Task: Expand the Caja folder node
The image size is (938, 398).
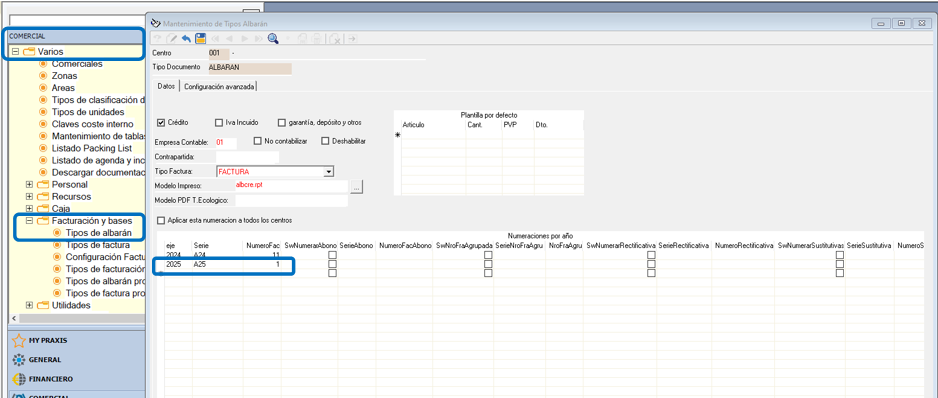Action: point(29,208)
